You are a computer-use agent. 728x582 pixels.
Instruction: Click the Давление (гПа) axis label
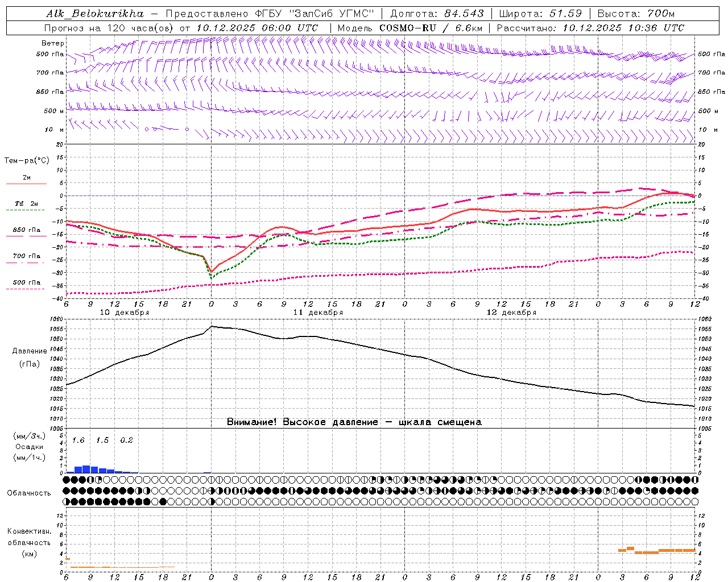(x=29, y=357)
